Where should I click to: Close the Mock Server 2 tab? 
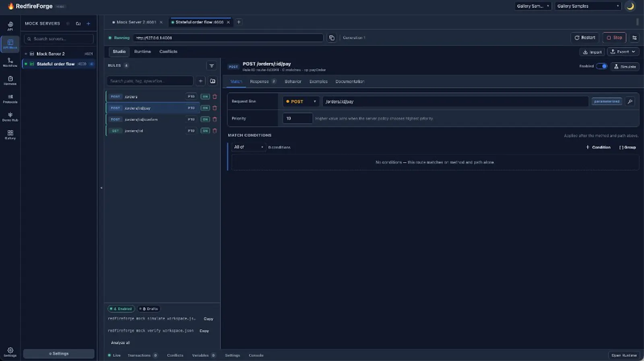pyautogui.click(x=161, y=22)
